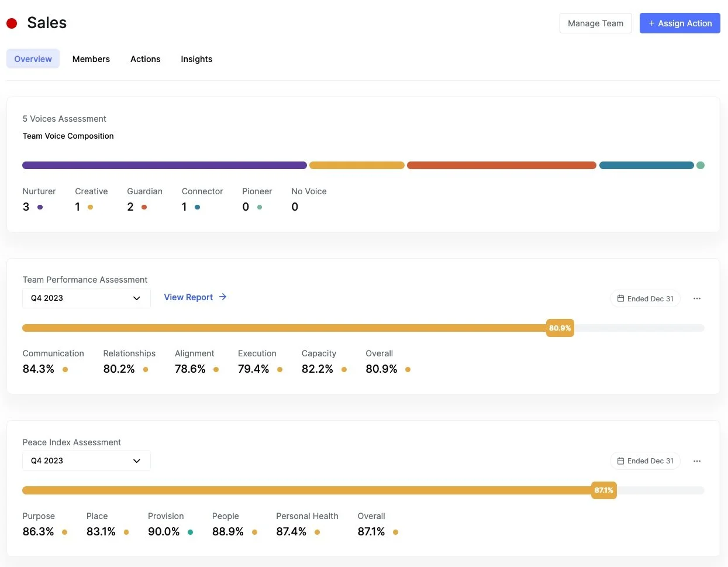
Task: Click the 87.1% Peace Index score badge
Action: (603, 490)
